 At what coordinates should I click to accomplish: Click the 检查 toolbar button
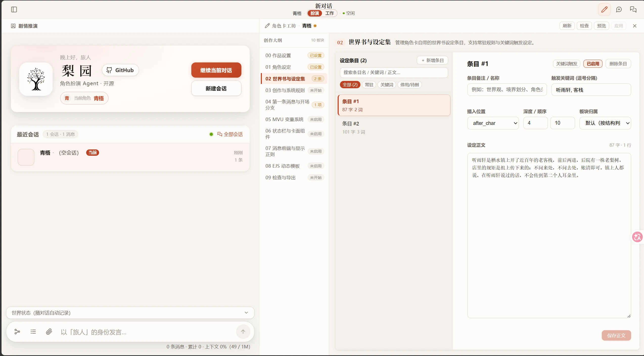pyautogui.click(x=584, y=26)
